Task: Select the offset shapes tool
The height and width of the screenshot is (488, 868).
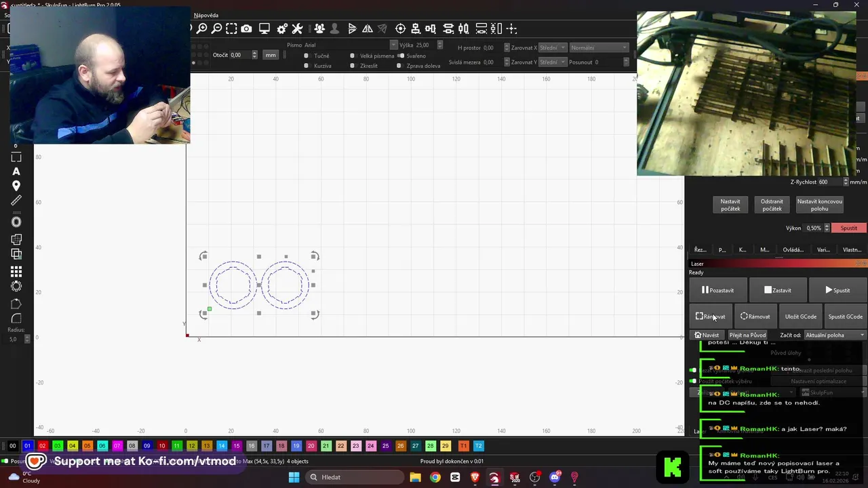Action: (16, 222)
